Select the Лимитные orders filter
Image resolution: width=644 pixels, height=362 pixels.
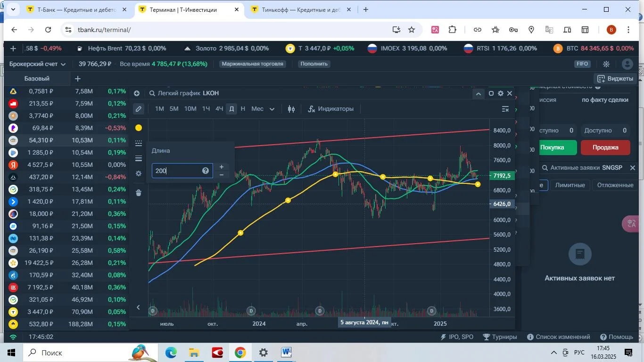point(570,185)
